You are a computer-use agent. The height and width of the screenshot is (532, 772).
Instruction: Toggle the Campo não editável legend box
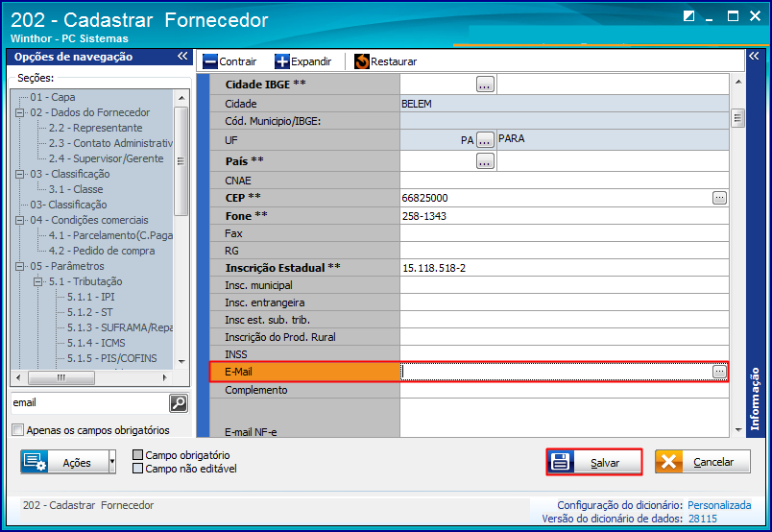point(138,468)
